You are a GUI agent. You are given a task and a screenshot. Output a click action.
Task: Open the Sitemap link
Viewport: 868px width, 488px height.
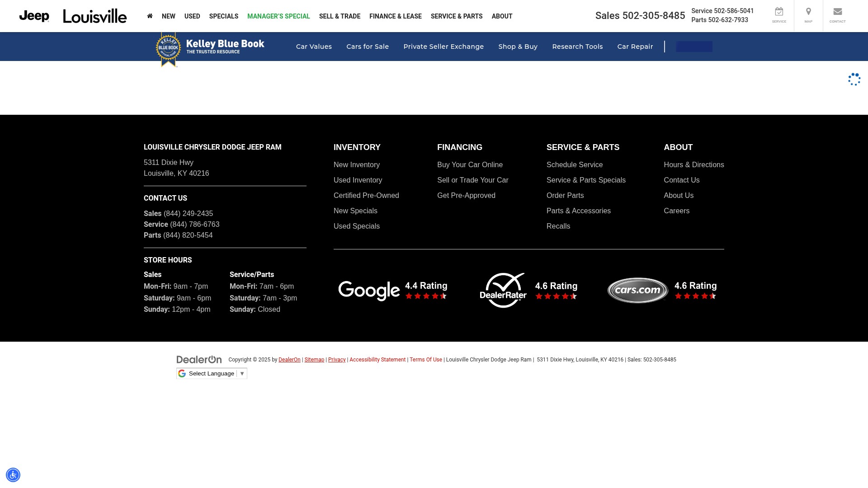pyautogui.click(x=314, y=360)
